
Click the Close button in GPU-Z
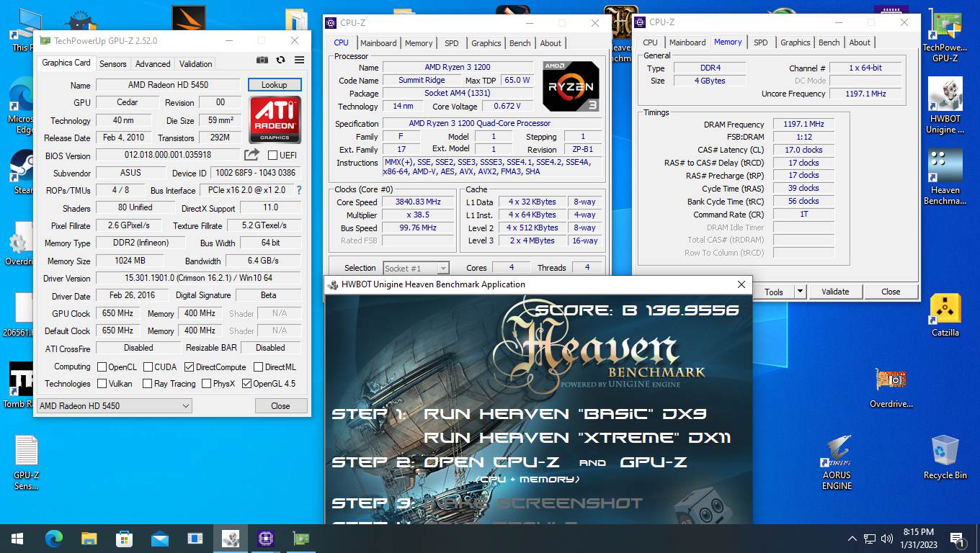pos(280,405)
